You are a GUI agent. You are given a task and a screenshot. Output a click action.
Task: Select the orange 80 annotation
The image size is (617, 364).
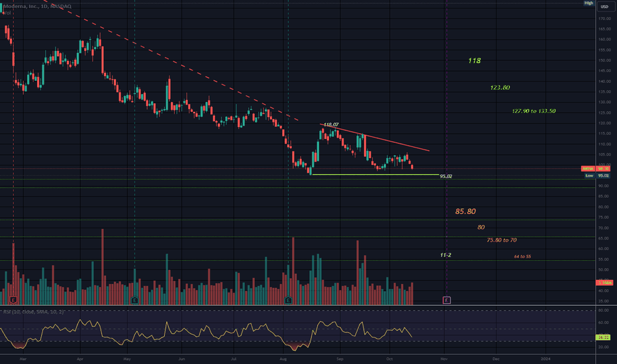tap(481, 227)
